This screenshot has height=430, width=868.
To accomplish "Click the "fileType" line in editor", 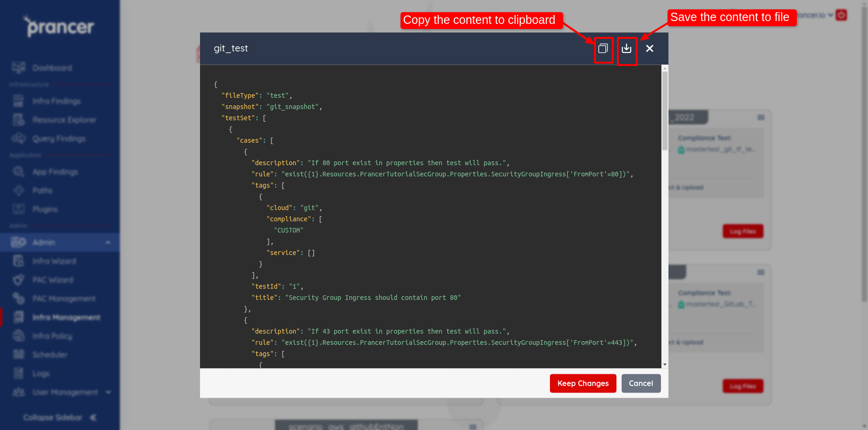I will point(257,95).
